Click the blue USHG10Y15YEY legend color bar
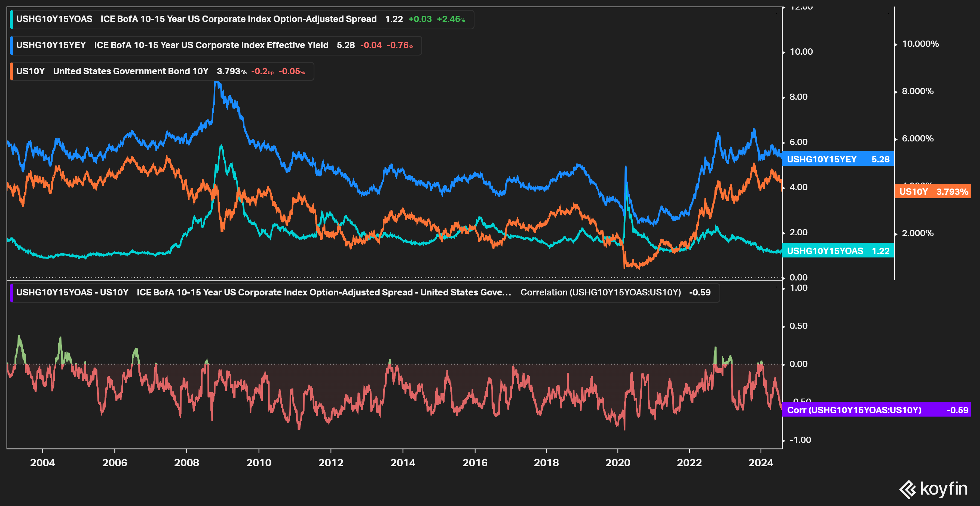This screenshot has height=506, width=980. tap(12, 46)
